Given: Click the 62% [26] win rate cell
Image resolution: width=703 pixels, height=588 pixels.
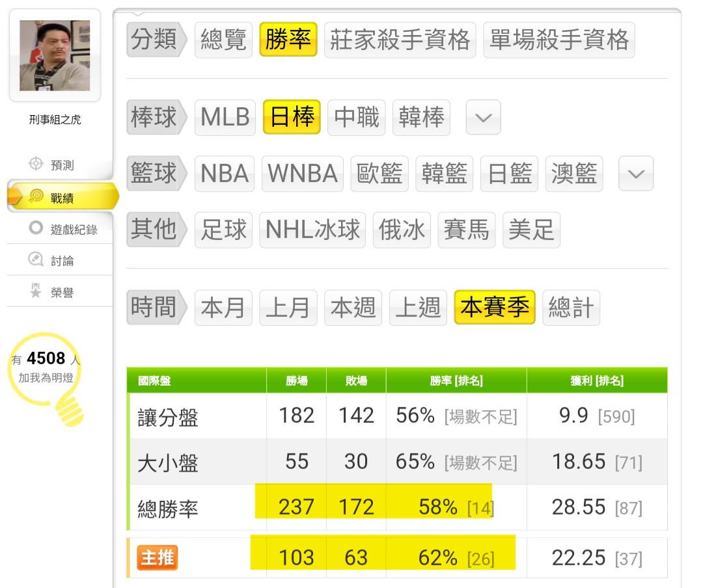Looking at the screenshot, I should [x=456, y=559].
